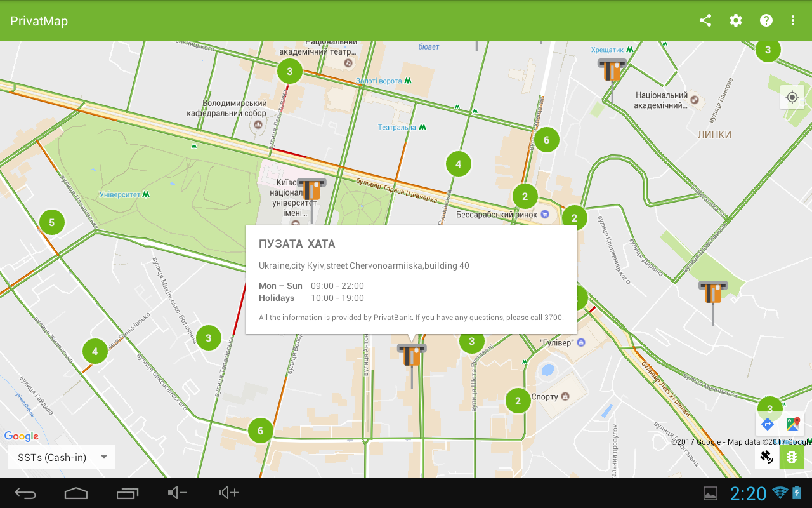Raise volume with the navigation bar button
Viewport: 812px width, 508px height.
[228, 493]
